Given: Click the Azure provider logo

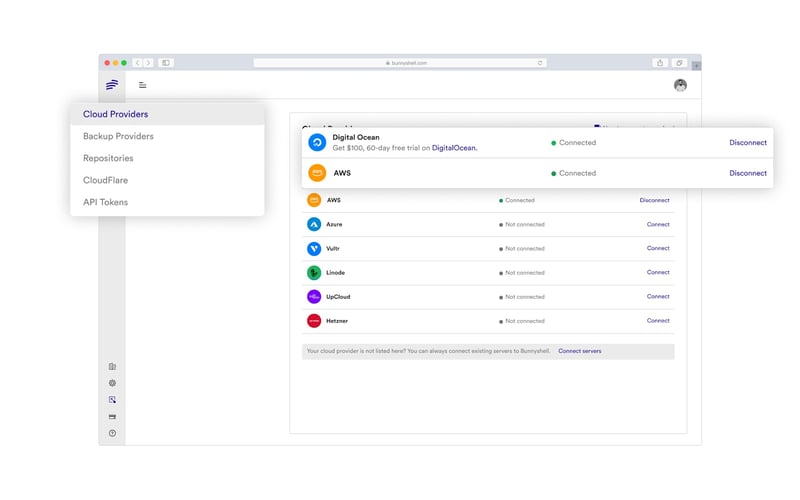Looking at the screenshot, I should pos(314,224).
